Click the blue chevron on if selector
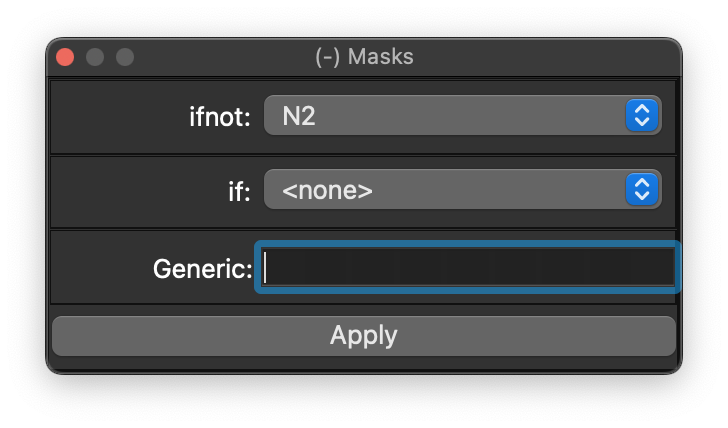This screenshot has width=728, height=428. click(642, 189)
